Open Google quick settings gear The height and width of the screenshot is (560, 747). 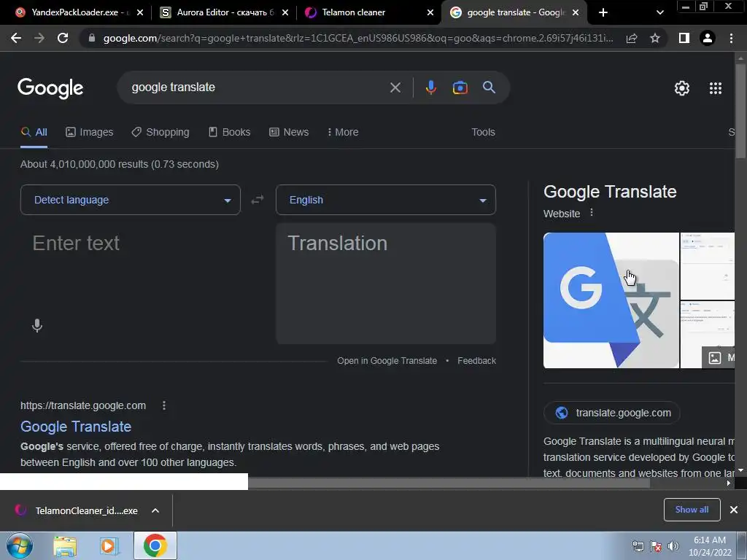click(x=682, y=88)
